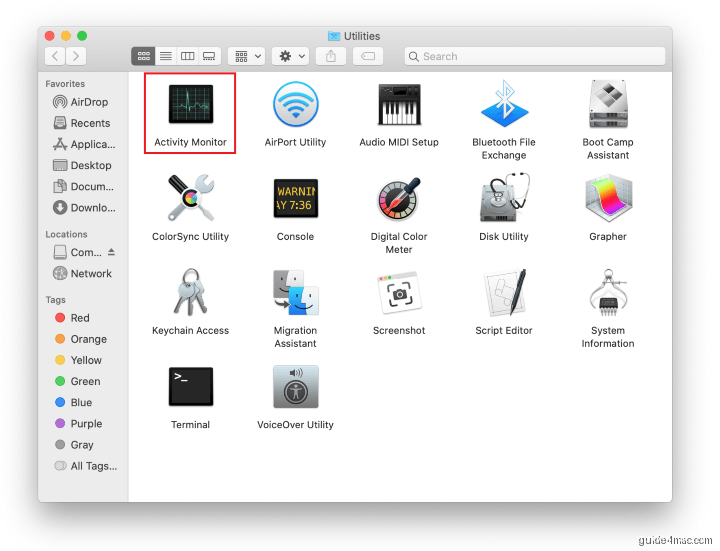Launch AirPort Utility
Image resolution: width=720 pixels, height=551 pixels.
(295, 104)
